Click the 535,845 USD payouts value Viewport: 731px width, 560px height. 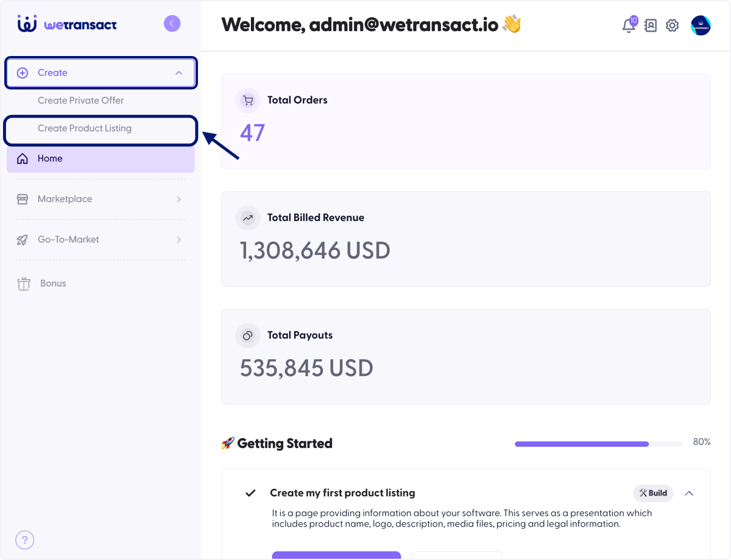tap(306, 368)
